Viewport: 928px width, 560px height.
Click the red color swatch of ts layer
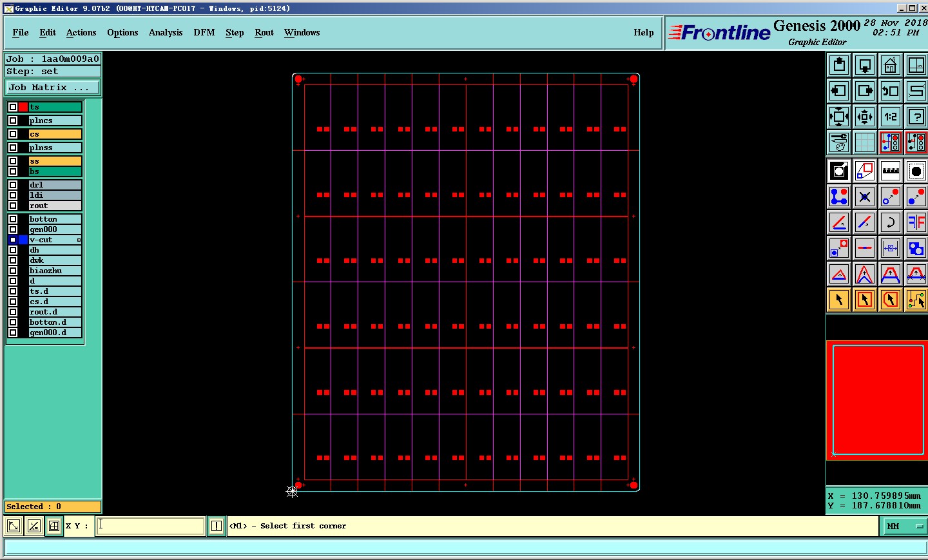click(x=23, y=107)
